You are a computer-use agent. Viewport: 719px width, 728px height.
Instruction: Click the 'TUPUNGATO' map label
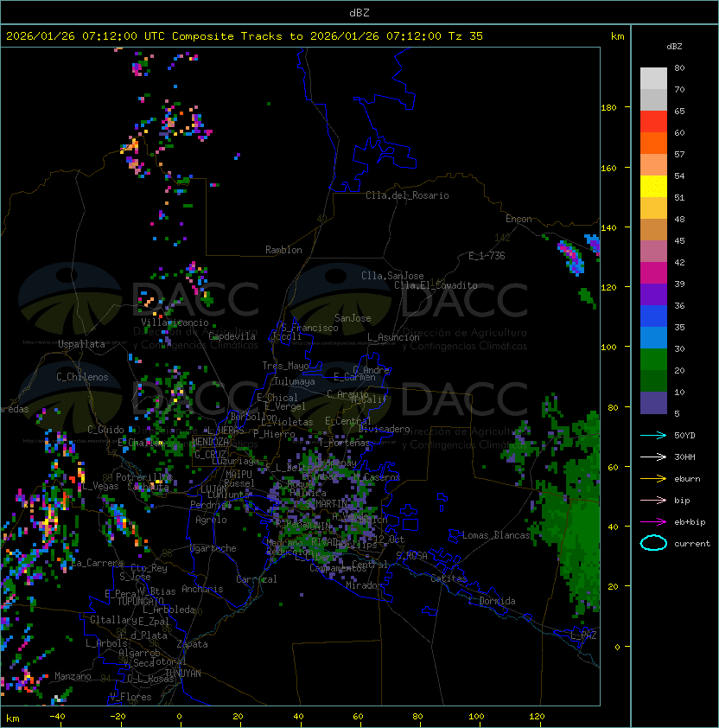tap(140, 601)
